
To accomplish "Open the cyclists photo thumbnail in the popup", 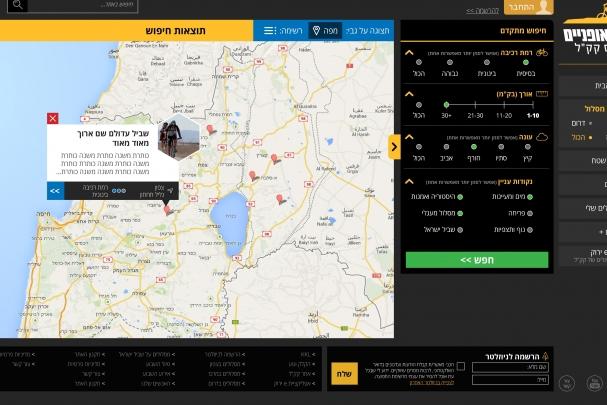I will [179, 137].
